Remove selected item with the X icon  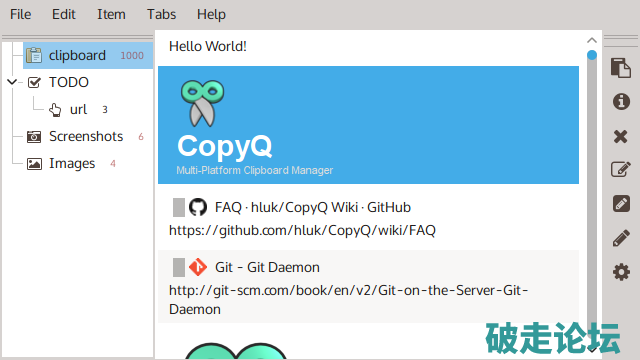(x=620, y=136)
